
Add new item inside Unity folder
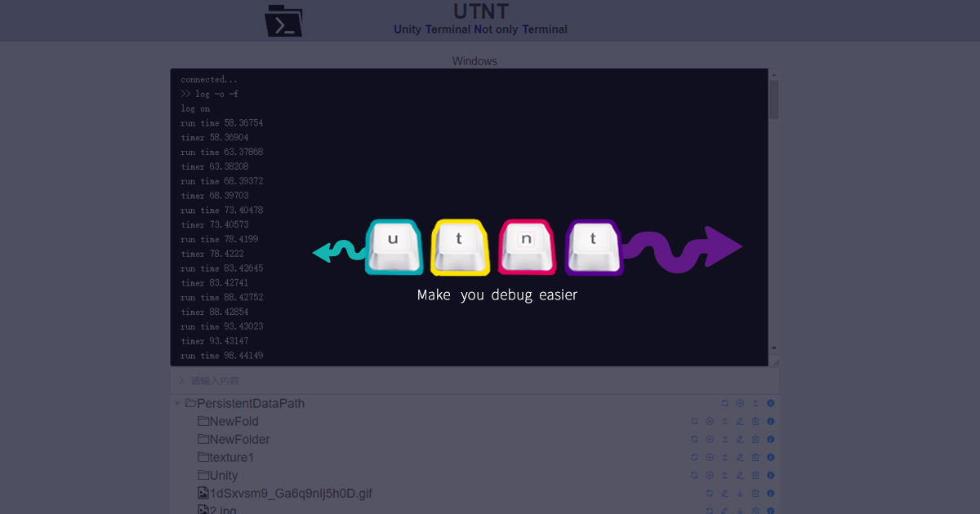pyautogui.click(x=710, y=475)
